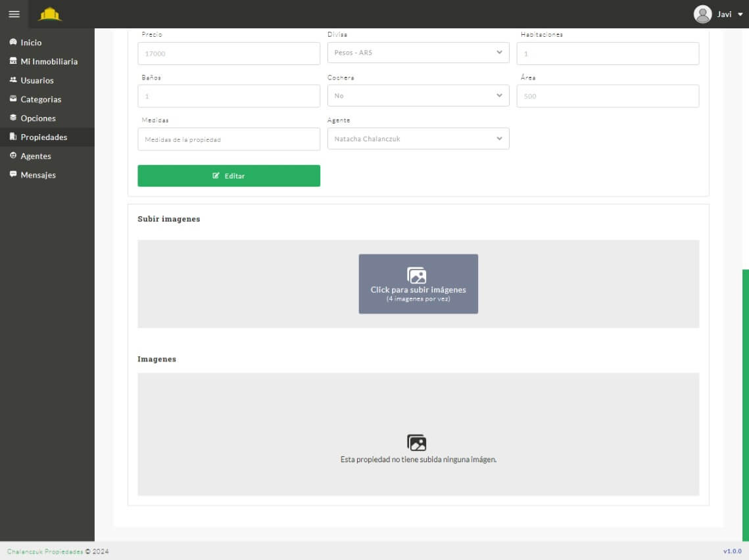Click the hamburger menu icon
The image size is (749, 560).
(14, 14)
